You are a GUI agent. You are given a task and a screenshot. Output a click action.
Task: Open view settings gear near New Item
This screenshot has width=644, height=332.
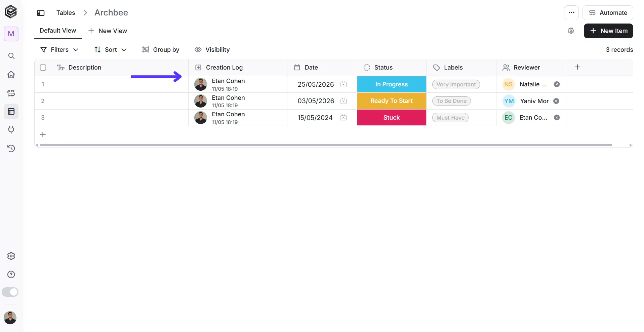[571, 31]
